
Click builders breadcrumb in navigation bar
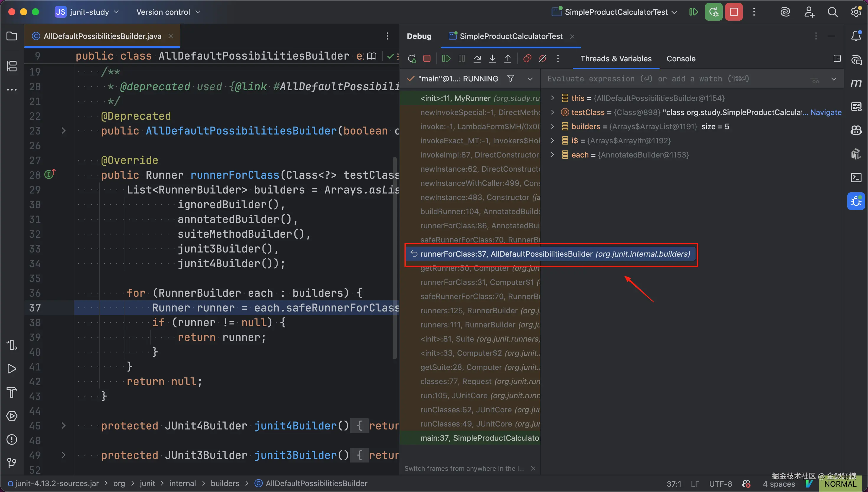[225, 483]
